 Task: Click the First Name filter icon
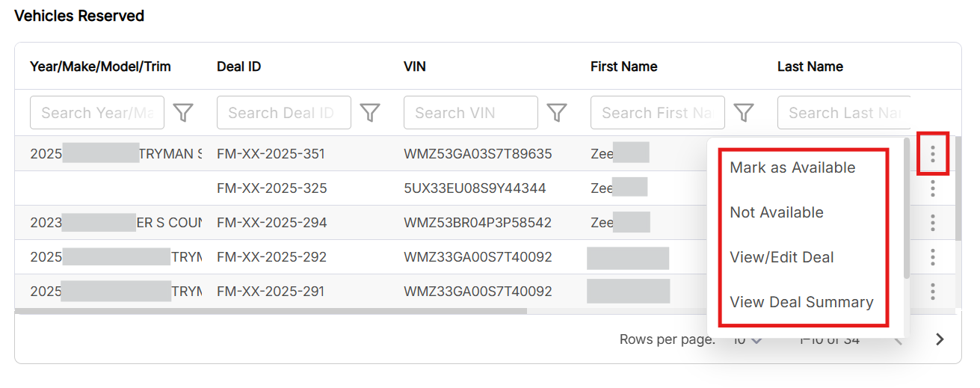(743, 113)
